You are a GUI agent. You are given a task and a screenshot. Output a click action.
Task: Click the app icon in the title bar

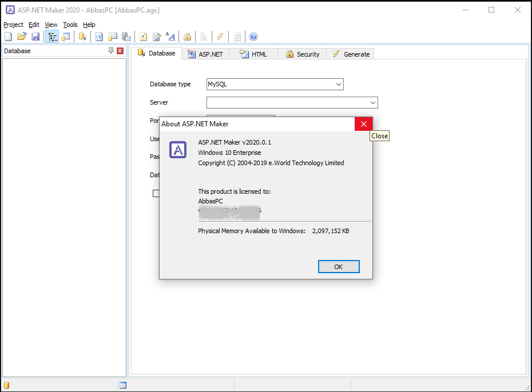tap(10, 10)
